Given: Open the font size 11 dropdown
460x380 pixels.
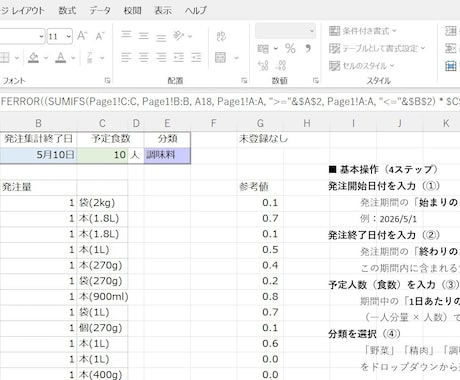Looking at the screenshot, I should (x=68, y=36).
